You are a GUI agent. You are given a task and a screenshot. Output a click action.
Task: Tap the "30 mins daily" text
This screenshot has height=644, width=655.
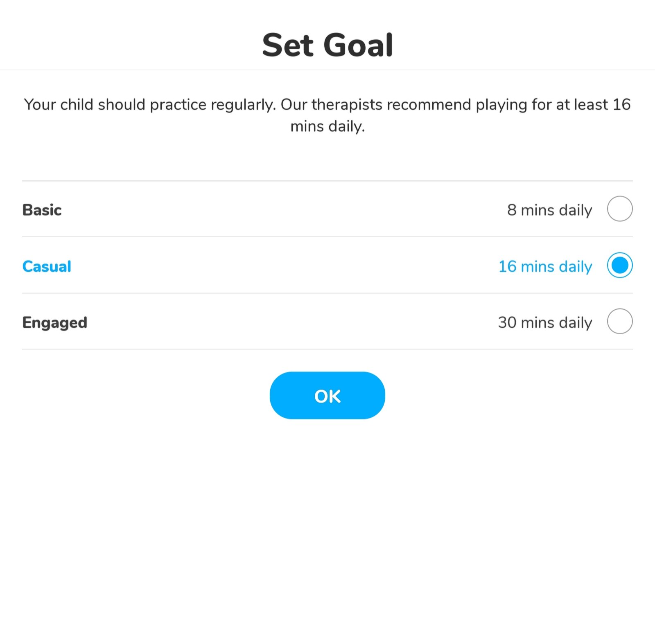point(545,322)
